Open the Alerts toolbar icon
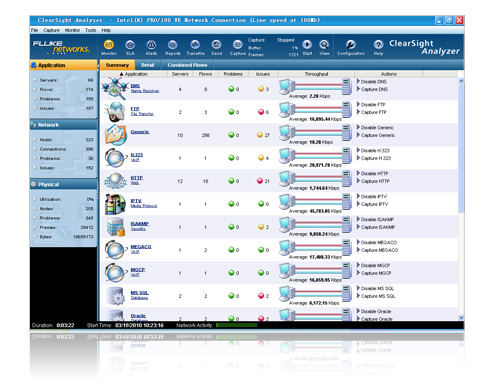This screenshot has height=385, width=488. [x=151, y=45]
